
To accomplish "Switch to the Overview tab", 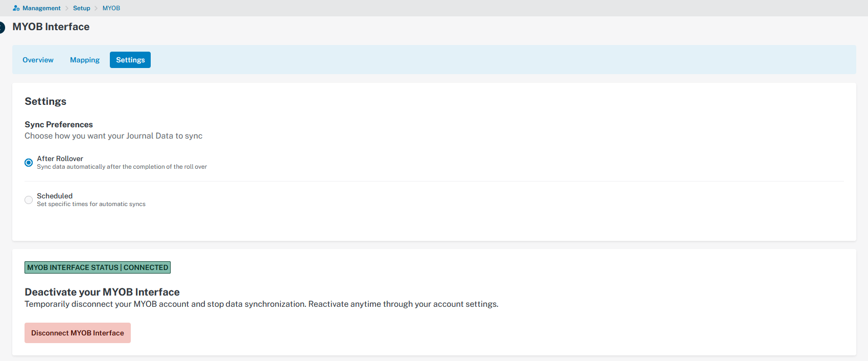I will coord(38,60).
